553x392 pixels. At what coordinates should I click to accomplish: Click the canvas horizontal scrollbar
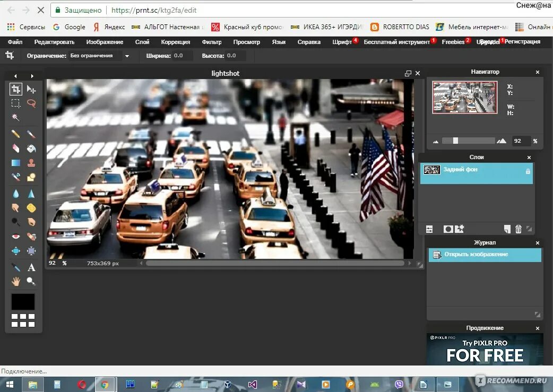[x=275, y=263]
